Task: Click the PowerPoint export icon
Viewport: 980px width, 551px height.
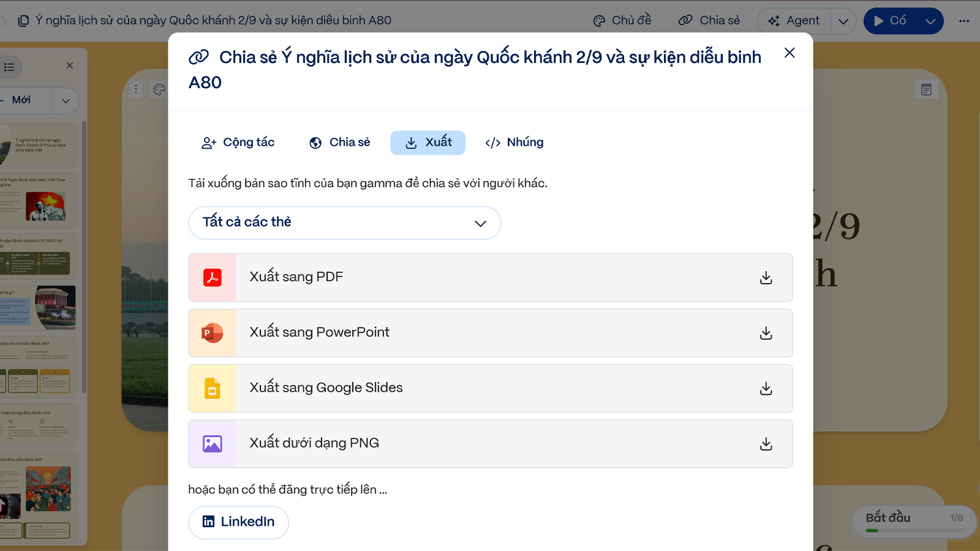Action: point(213,333)
